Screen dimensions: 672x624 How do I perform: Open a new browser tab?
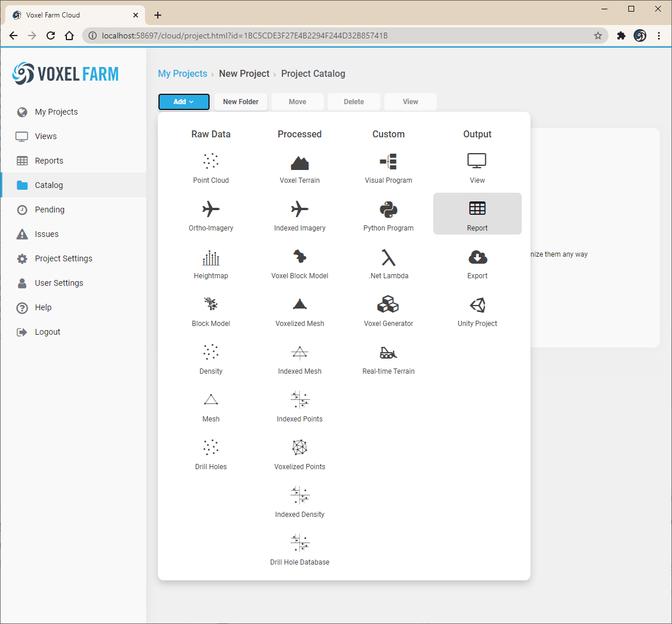point(158,15)
